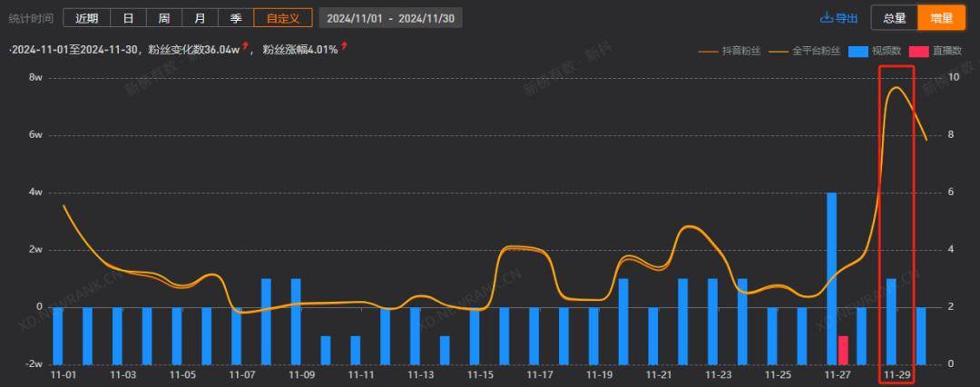Click the 导出 export link
The image size is (980, 387).
tap(847, 18)
